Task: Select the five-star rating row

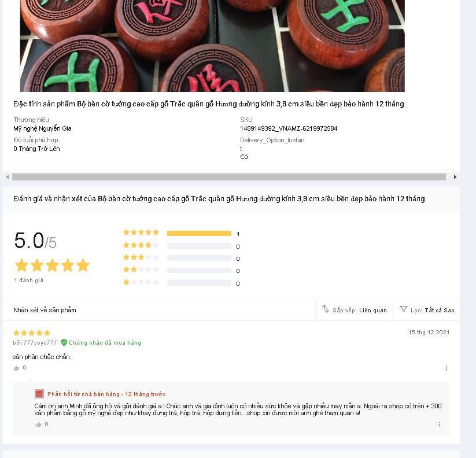Action: [x=181, y=233]
